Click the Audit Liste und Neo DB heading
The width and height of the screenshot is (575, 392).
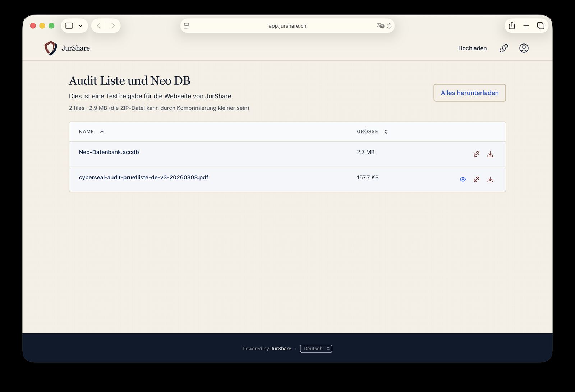(x=129, y=80)
